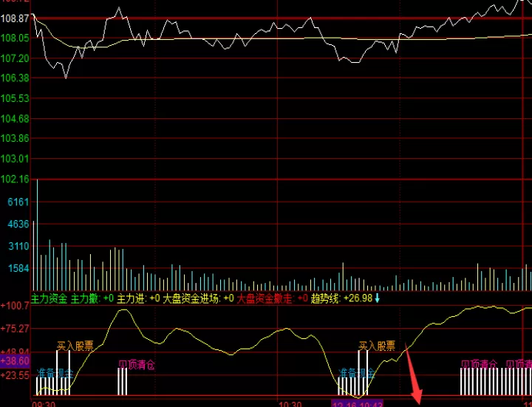Click the 106.38 price axis label
This screenshot has width=532, height=407.
point(15,78)
